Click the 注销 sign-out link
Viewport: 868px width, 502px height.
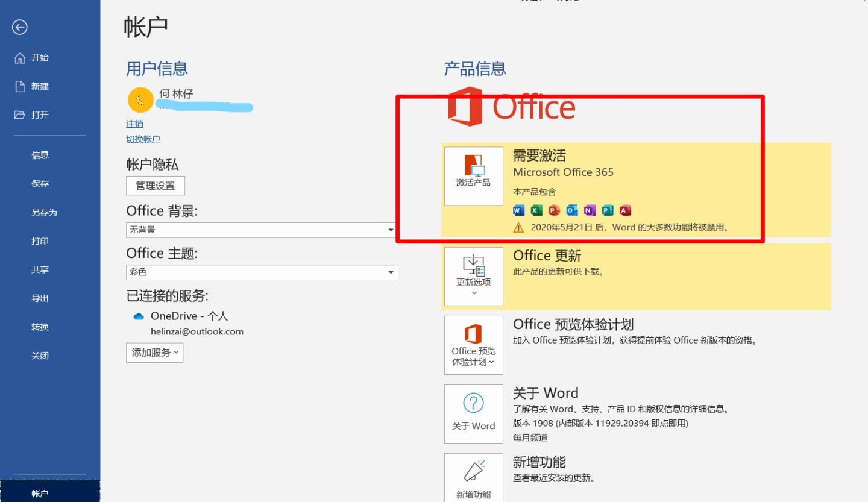tap(134, 124)
